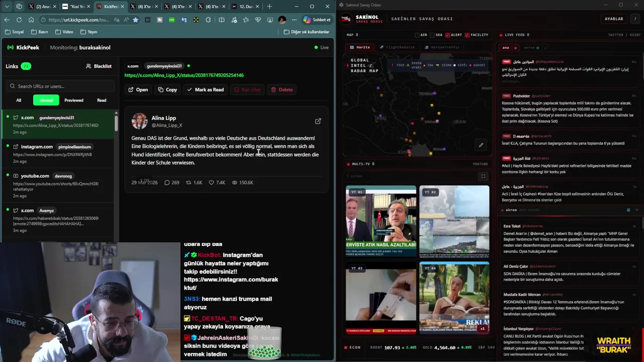Open browser split screen icon
The height and width of the screenshot is (362, 644).
(x=221, y=20)
